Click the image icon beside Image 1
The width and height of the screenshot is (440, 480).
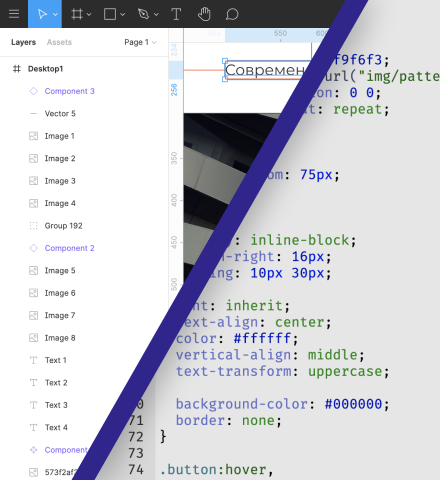pyautogui.click(x=33, y=136)
